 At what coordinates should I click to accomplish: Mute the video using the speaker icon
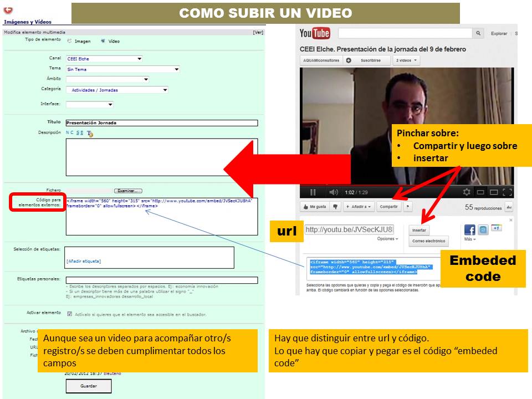(x=333, y=192)
